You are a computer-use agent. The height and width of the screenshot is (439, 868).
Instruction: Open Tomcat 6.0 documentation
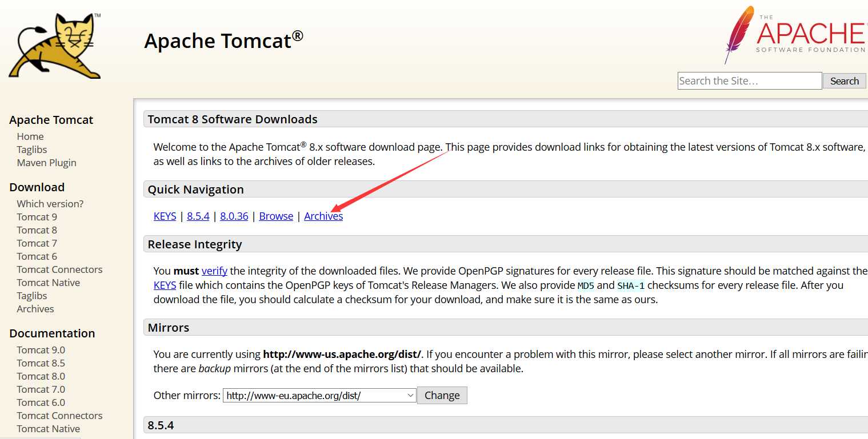coord(41,402)
